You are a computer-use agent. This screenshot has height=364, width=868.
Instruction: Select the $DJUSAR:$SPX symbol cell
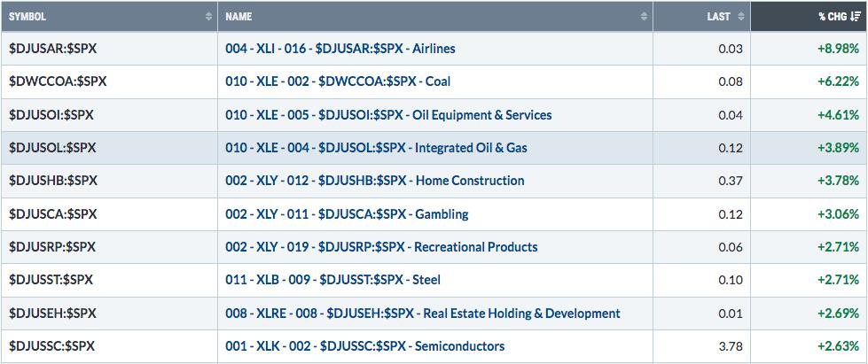click(x=52, y=49)
